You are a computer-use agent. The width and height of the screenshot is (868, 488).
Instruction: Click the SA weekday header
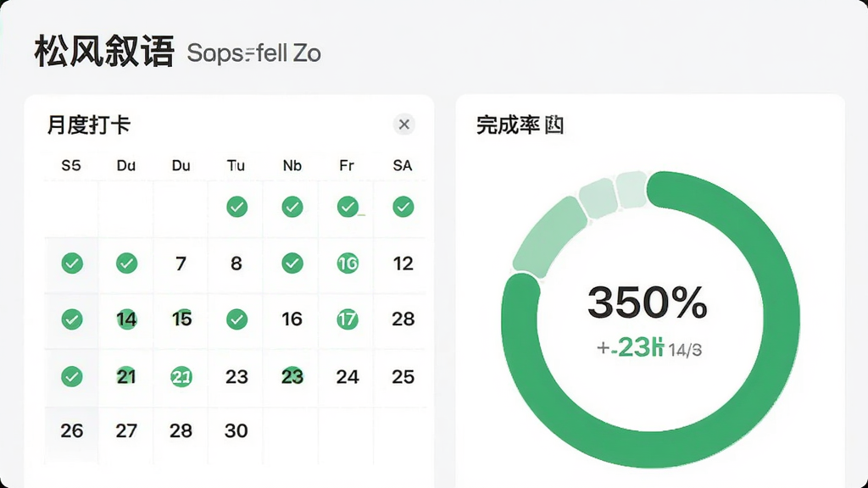click(403, 165)
